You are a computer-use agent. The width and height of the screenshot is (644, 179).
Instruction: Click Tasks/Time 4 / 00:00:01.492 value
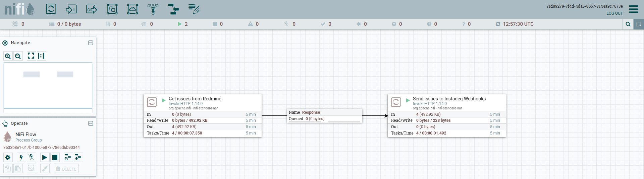click(431, 133)
